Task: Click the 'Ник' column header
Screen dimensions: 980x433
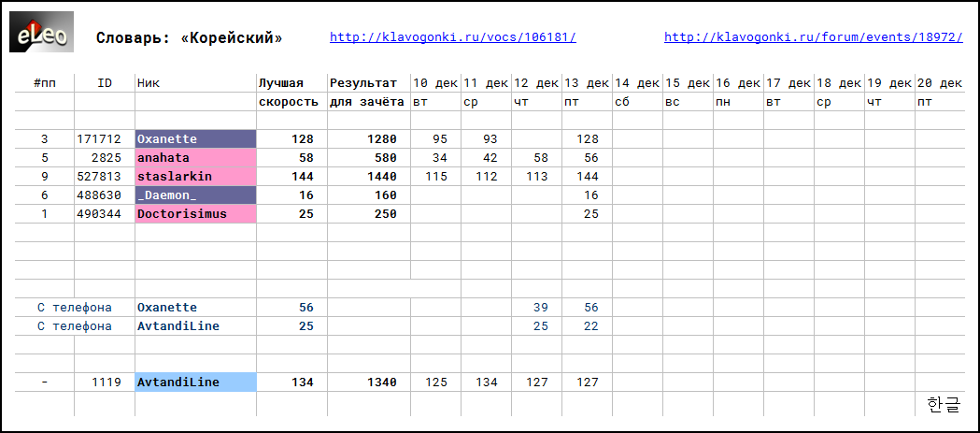Action: coord(148,83)
